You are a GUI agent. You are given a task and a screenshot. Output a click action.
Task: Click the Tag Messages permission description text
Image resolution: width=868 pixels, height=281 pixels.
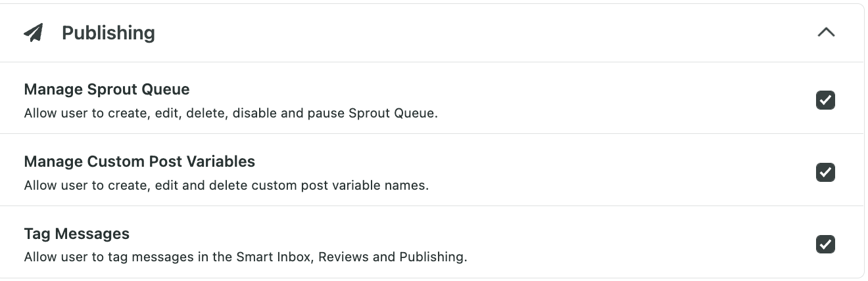[x=245, y=257]
